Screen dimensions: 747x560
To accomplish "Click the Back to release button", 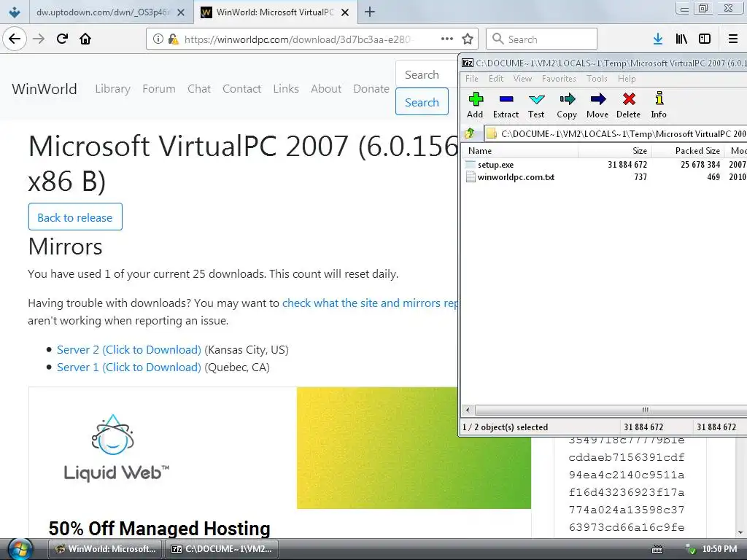I will (75, 217).
